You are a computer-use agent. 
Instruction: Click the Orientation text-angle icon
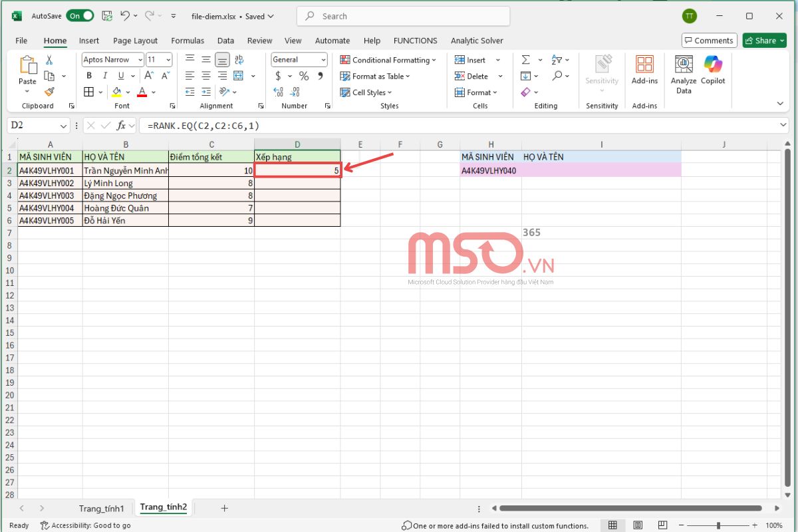click(x=224, y=92)
